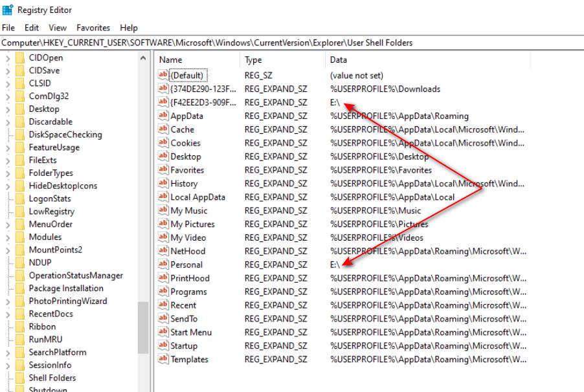Click the string icon of the My Music value
Viewport: 584px width, 392px height.
click(x=163, y=210)
